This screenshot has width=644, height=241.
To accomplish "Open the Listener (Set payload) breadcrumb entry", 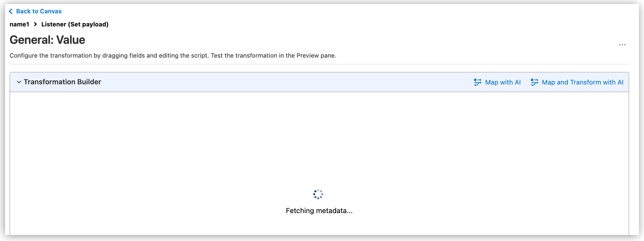I will click(x=75, y=24).
